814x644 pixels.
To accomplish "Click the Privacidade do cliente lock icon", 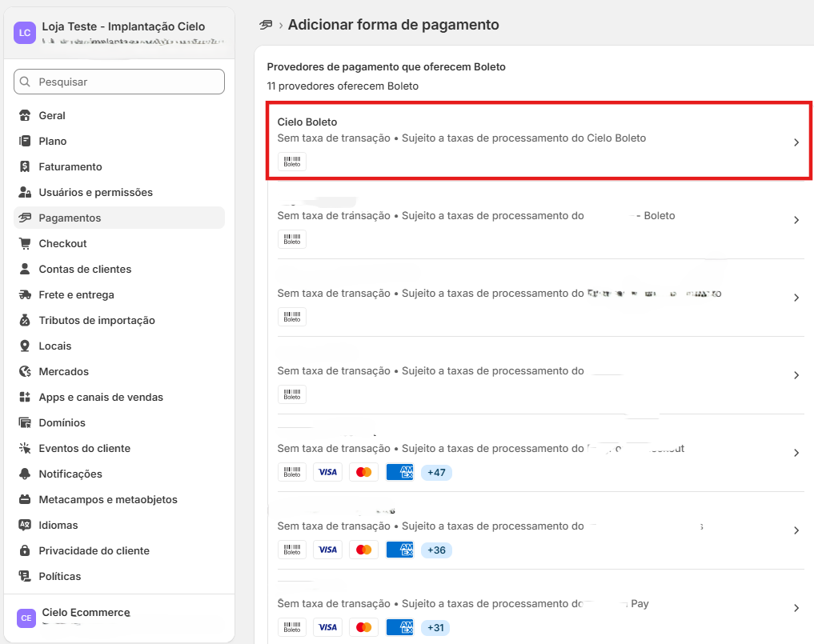I will (24, 550).
